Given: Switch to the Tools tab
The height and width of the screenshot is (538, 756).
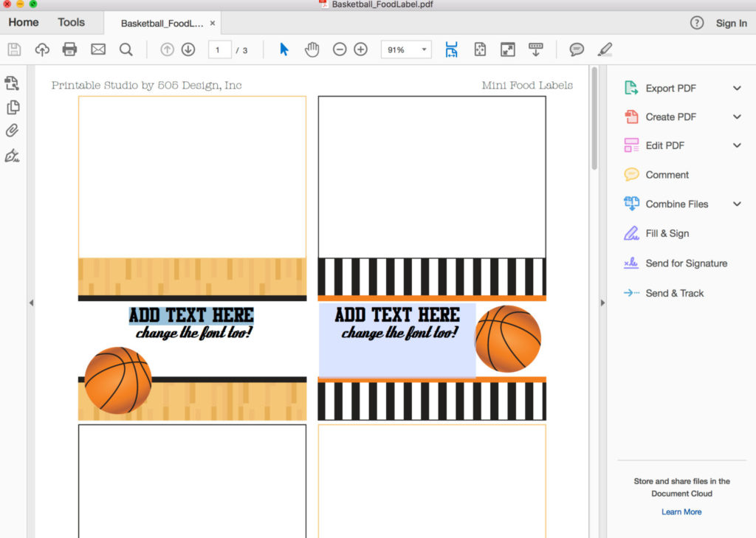Looking at the screenshot, I should point(71,22).
